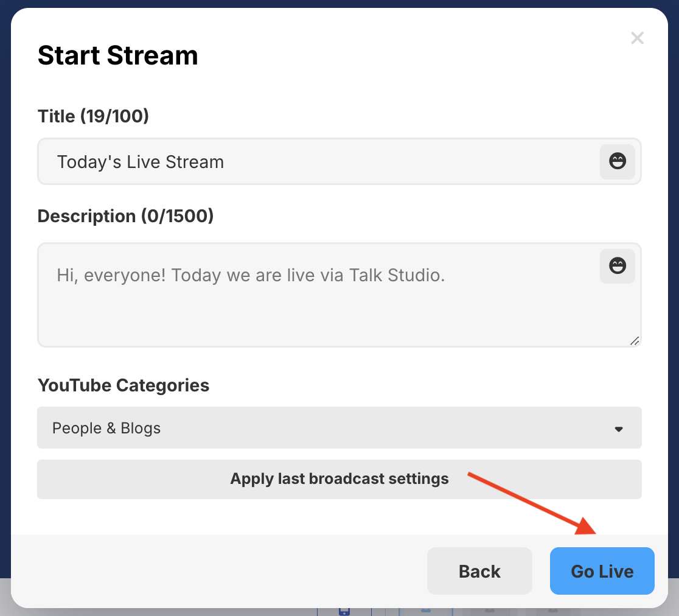Click the emoji button inside the description area
Screen dimensions: 679x616
pos(617,266)
